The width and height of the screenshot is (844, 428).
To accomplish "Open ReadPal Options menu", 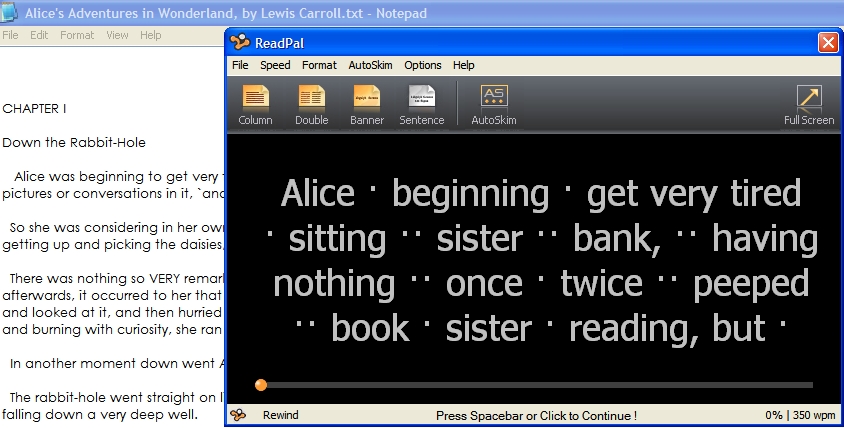I will pos(423,65).
